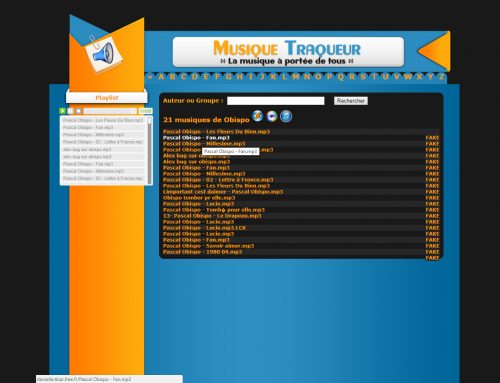Browse artists starting with Y
The height and width of the screenshot is (383, 500).
(x=430, y=77)
